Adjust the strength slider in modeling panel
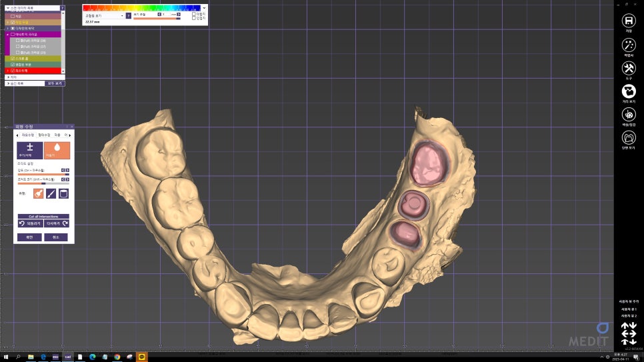644x362 pixels. (40, 175)
